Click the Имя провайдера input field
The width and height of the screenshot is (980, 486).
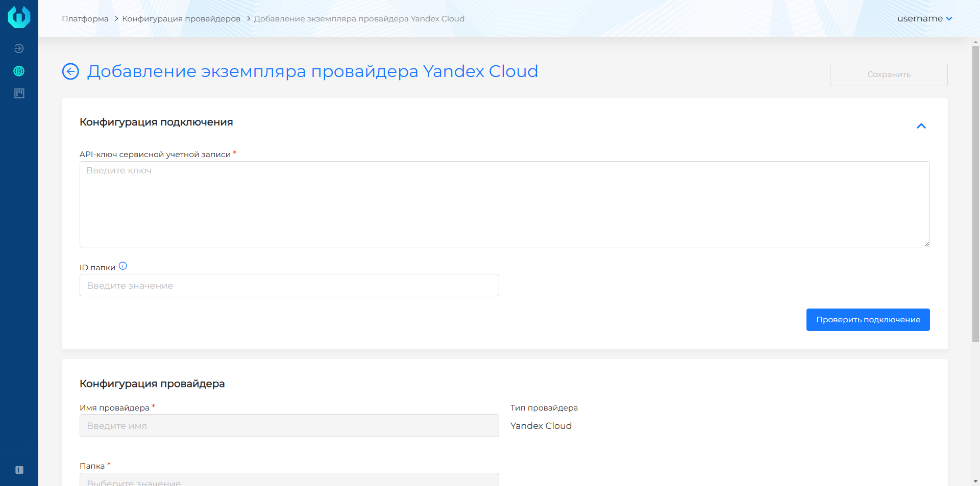(x=289, y=425)
